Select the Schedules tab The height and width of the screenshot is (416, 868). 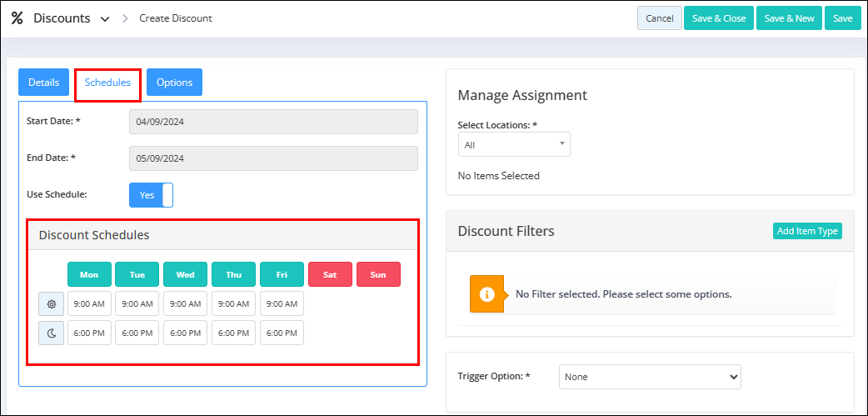coord(108,82)
